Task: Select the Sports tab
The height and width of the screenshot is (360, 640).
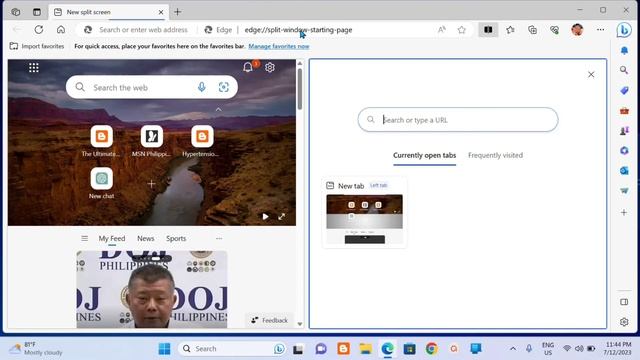Action: [x=176, y=238]
